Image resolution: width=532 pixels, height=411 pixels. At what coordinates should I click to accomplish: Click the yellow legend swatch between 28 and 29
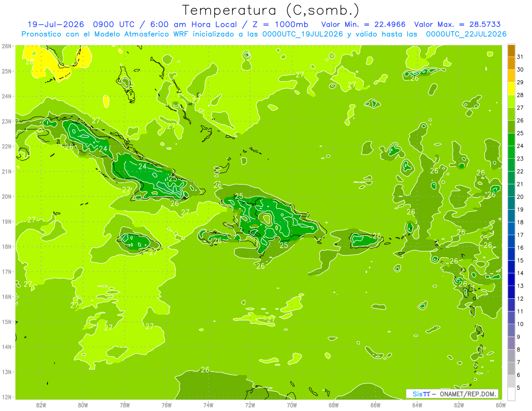pyautogui.click(x=511, y=89)
